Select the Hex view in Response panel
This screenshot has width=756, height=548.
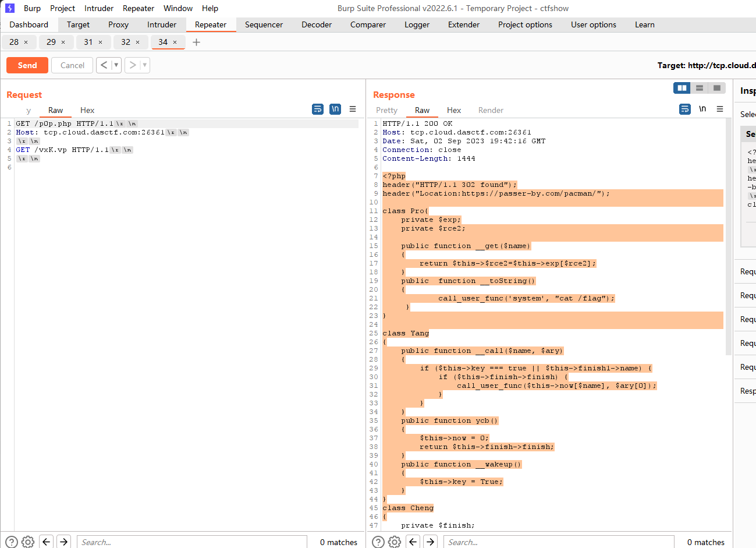coord(454,110)
